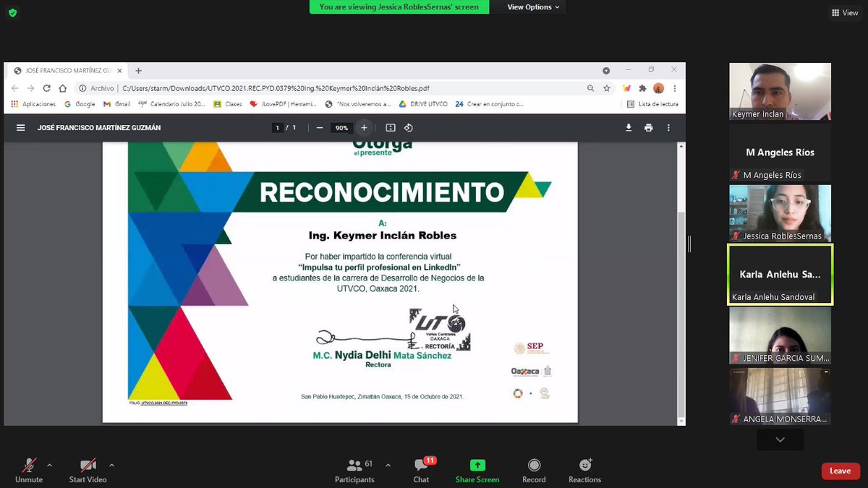Open the Zoom Chat
Image resolution: width=868 pixels, height=488 pixels.
[x=421, y=471]
